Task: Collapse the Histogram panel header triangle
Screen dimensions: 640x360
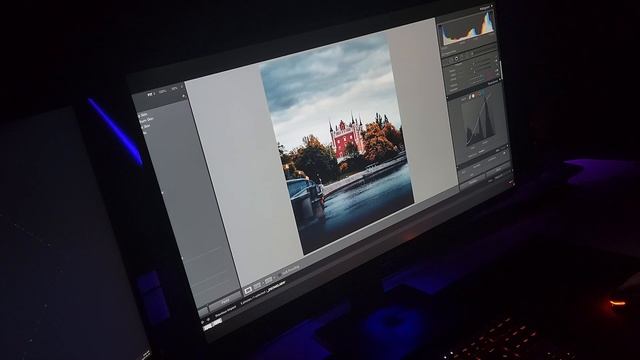Action: [493, 6]
